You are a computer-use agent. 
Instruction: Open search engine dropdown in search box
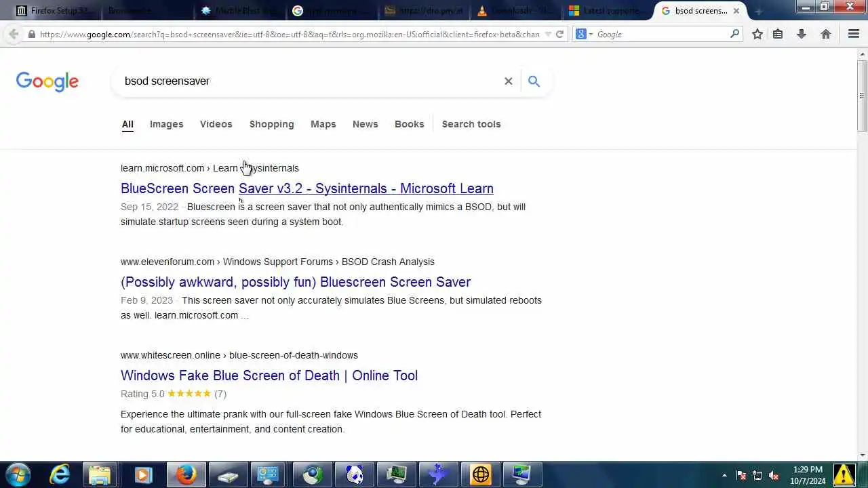pos(585,34)
